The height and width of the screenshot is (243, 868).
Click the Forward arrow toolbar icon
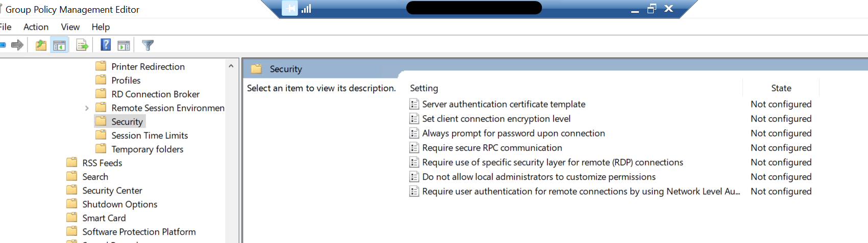pos(17,45)
